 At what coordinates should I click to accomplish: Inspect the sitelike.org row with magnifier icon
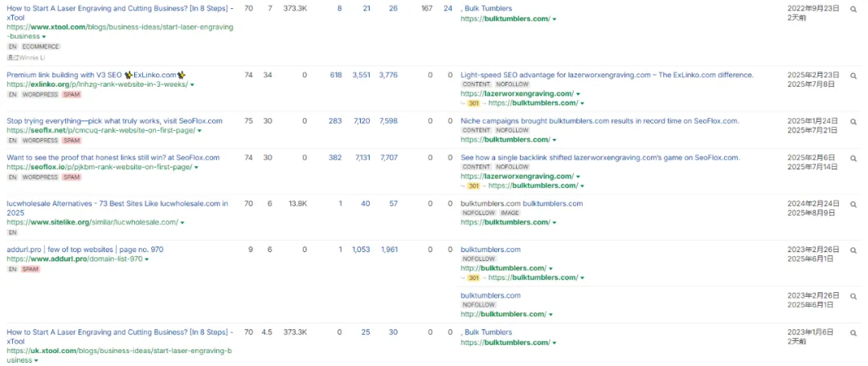(x=854, y=204)
